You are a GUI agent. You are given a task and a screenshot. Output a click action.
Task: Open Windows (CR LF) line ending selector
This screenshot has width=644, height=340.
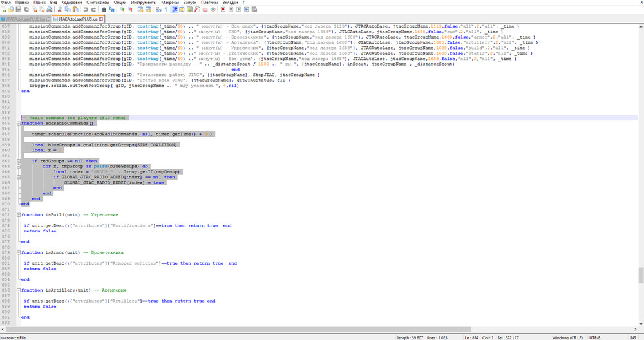tap(567, 337)
